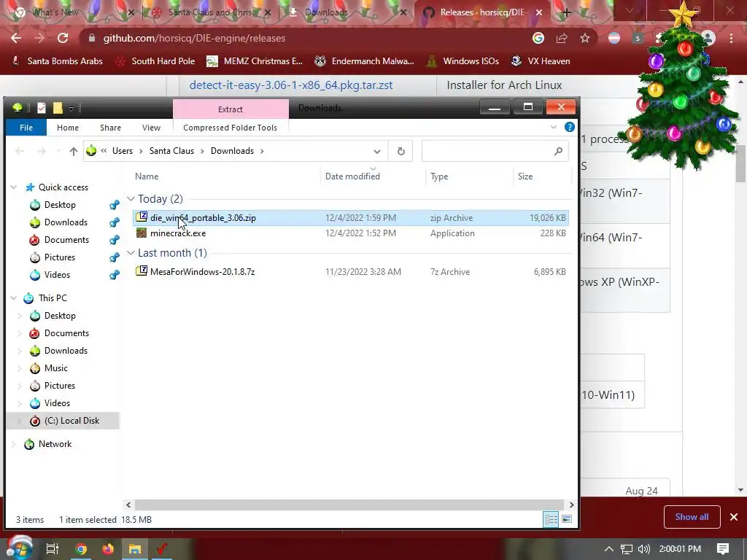The height and width of the screenshot is (560, 747).
Task: Sort by the Name column header
Action: (x=146, y=176)
